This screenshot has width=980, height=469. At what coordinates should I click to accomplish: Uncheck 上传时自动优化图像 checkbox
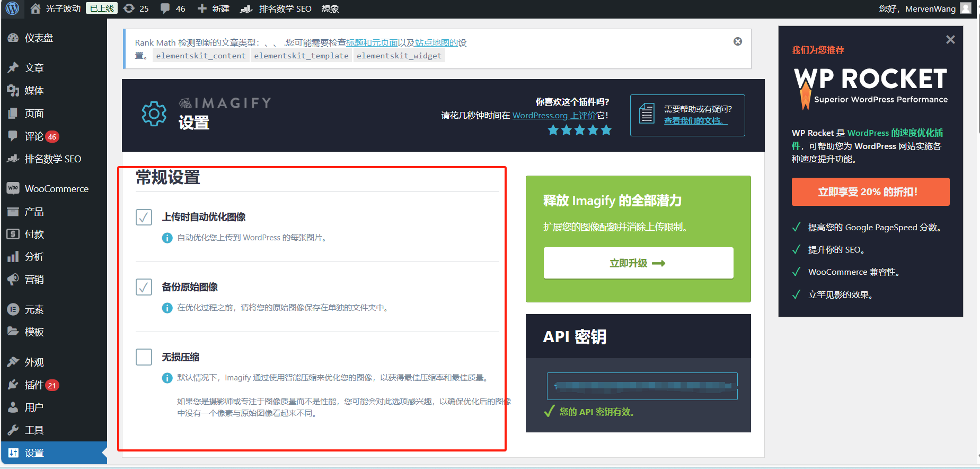[144, 217]
